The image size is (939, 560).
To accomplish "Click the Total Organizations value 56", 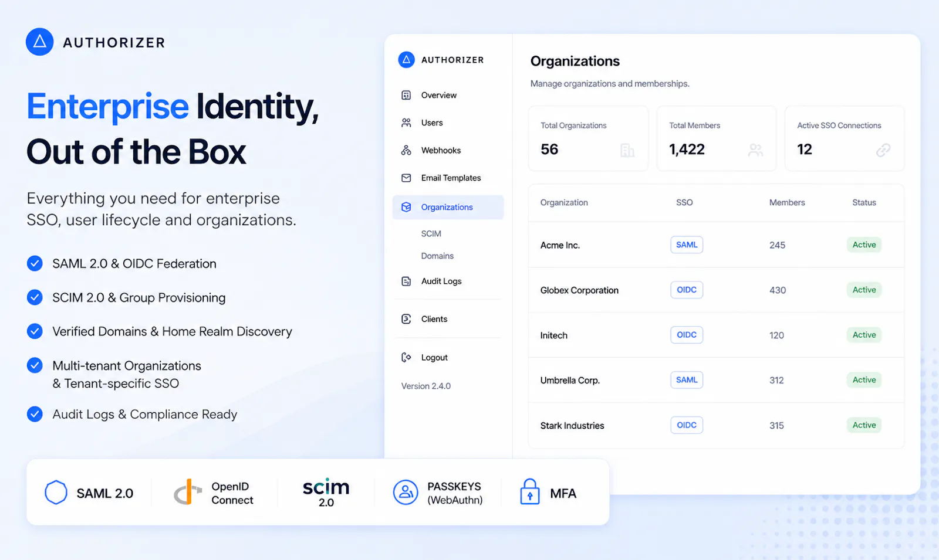I will [549, 150].
